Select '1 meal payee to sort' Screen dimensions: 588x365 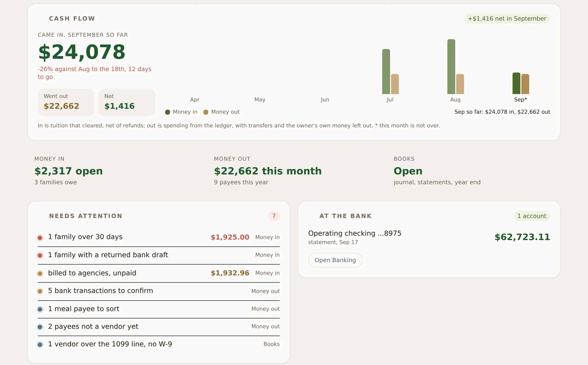tap(159, 309)
